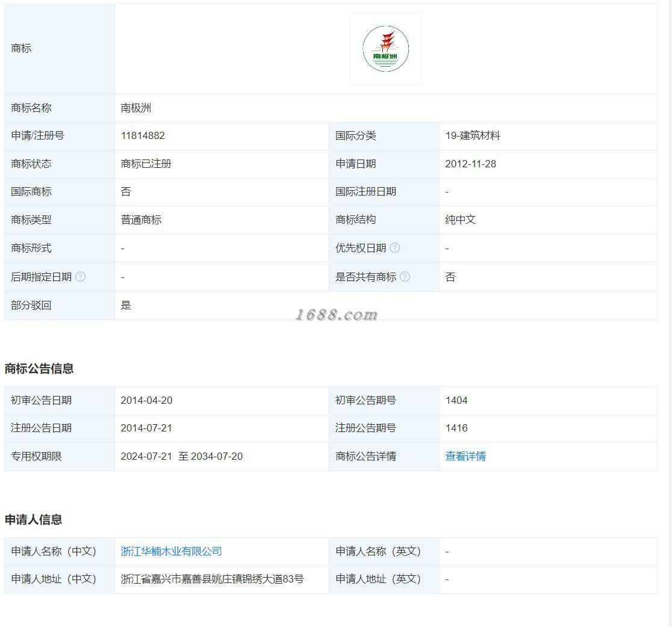Click the 初审公告期号 label
Image resolution: width=672 pixels, height=627 pixels.
366,400
